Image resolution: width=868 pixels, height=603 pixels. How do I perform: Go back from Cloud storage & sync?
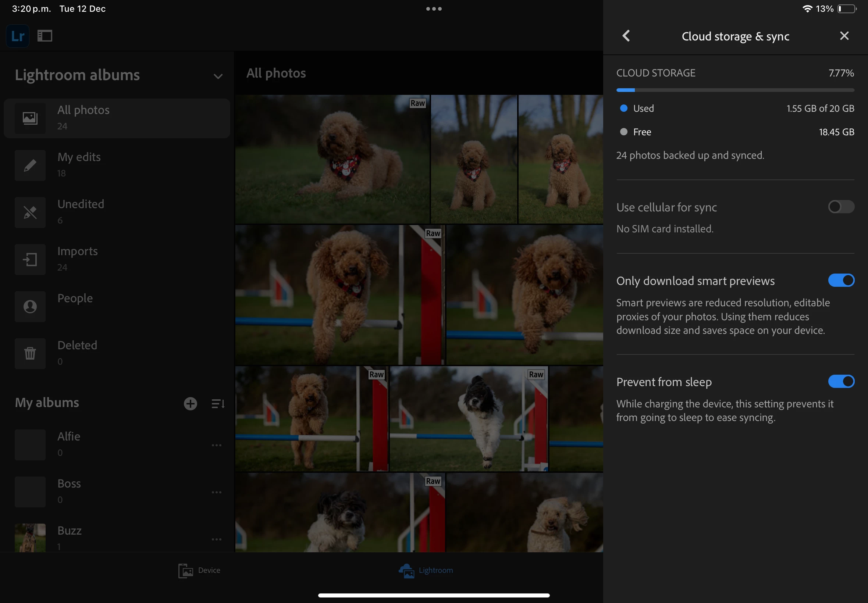pyautogui.click(x=626, y=36)
